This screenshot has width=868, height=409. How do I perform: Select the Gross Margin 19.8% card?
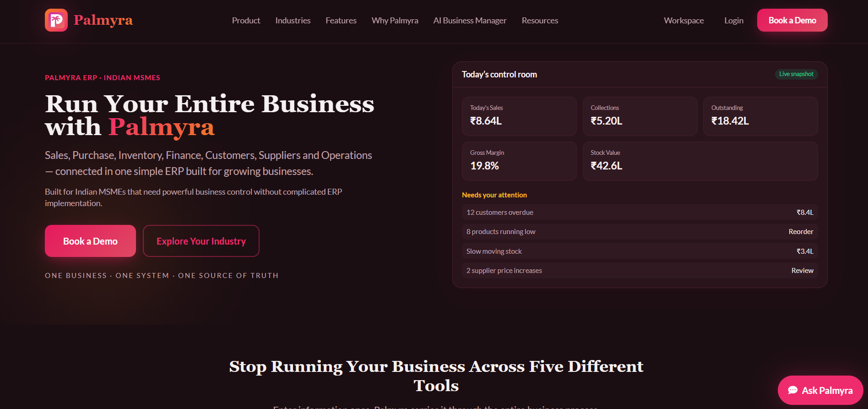click(519, 161)
